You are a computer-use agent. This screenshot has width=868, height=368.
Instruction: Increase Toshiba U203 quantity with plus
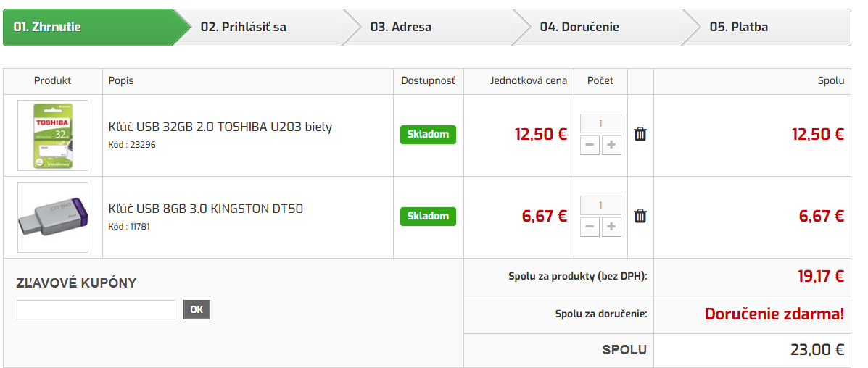[x=611, y=145]
